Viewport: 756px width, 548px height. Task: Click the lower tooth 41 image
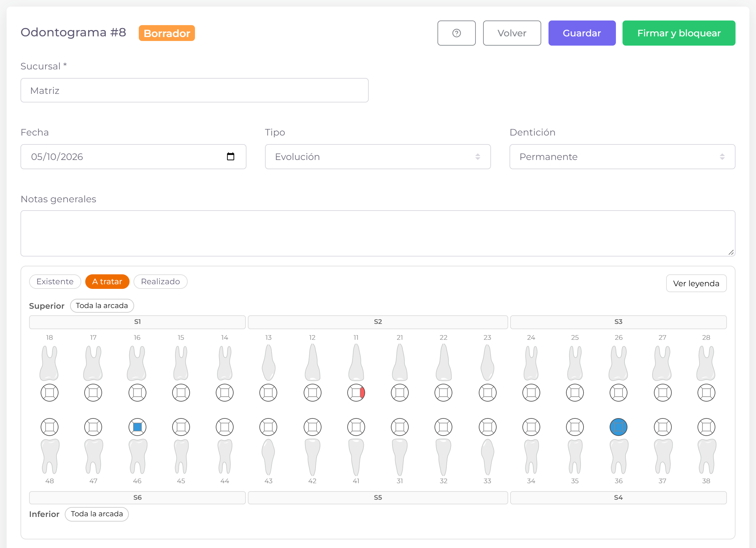click(356, 457)
